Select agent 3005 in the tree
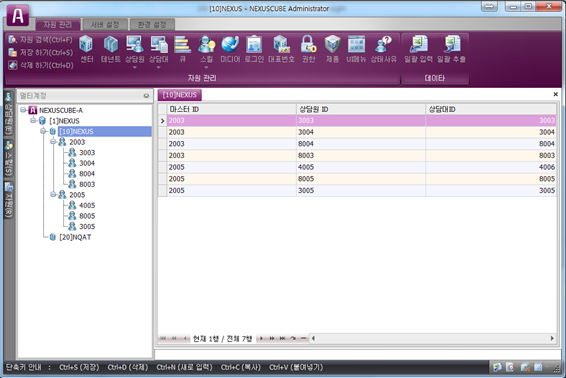The height and width of the screenshot is (378, 566). pyautogui.click(x=87, y=226)
